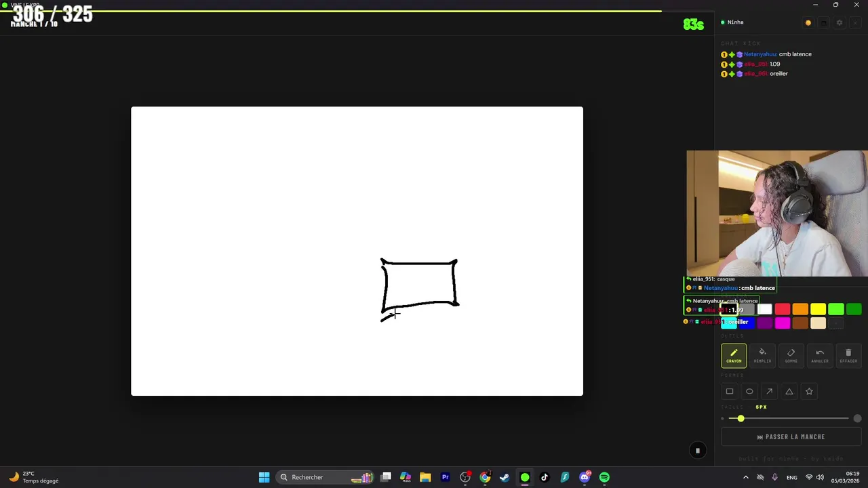Viewport: 868px width, 488px height.
Task: Open the weather widget 23°C
Action: (x=34, y=477)
